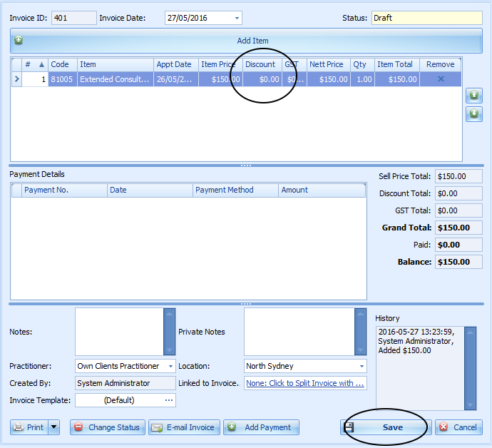Open the Print options dropdown arrow
Viewport: 492px width, 448px height.
[53, 427]
